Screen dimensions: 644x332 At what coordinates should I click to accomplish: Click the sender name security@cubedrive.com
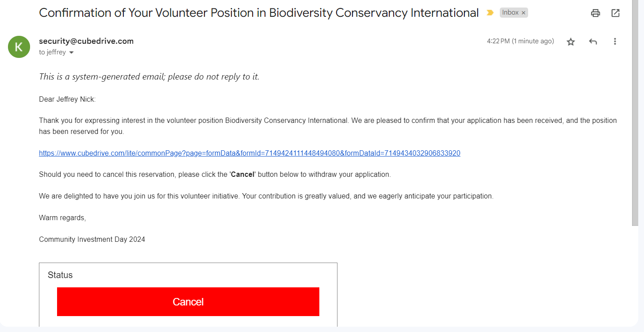pos(86,41)
